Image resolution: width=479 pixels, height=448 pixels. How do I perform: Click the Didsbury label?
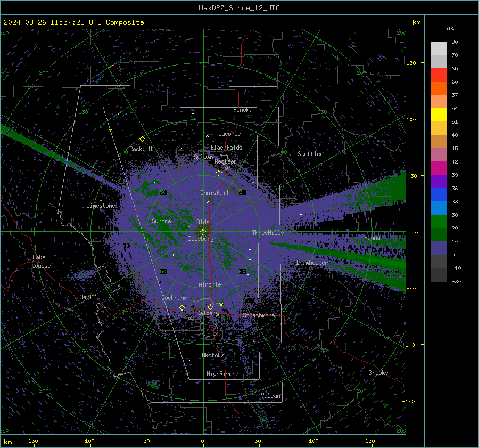(x=201, y=239)
